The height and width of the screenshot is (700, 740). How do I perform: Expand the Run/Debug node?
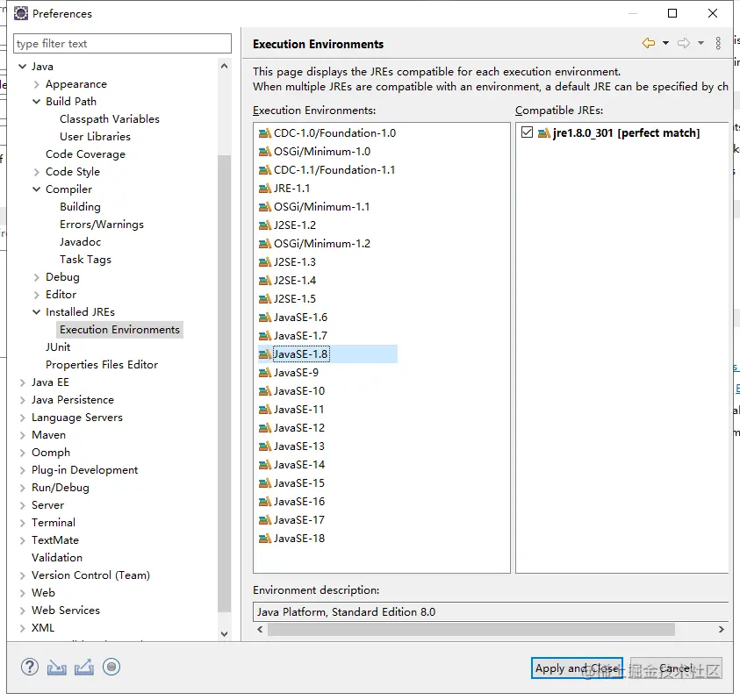pos(22,489)
